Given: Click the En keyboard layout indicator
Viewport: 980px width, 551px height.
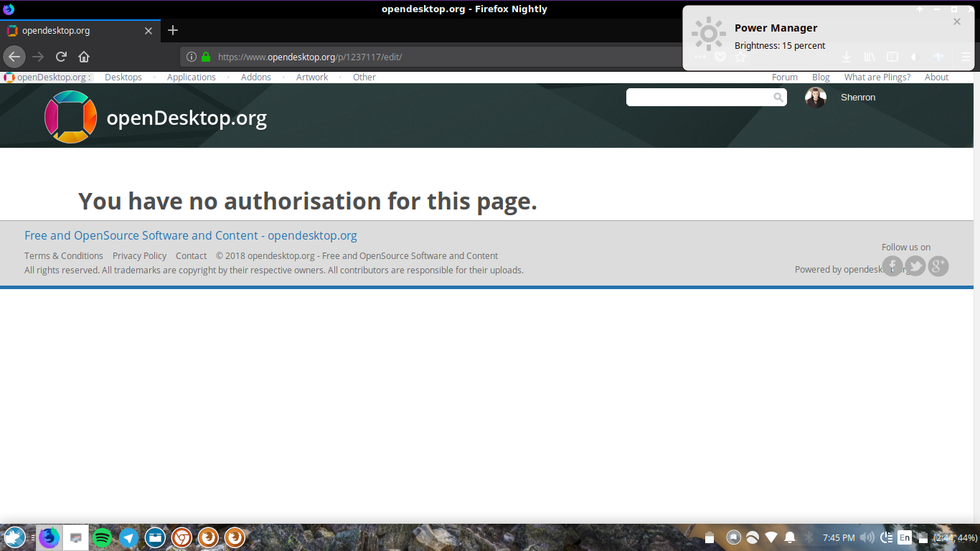Looking at the screenshot, I should pyautogui.click(x=905, y=537).
